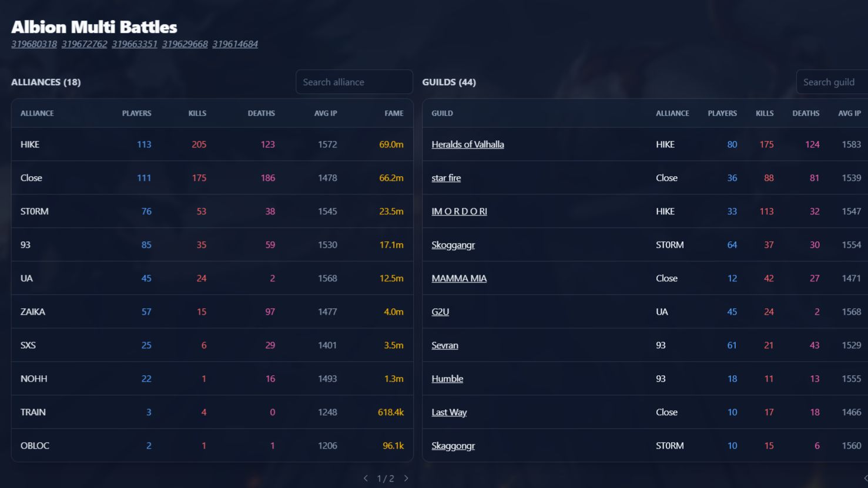This screenshot has width=868, height=488.
Task: Sort guilds by GUILD name header
Action: pyautogui.click(x=442, y=113)
